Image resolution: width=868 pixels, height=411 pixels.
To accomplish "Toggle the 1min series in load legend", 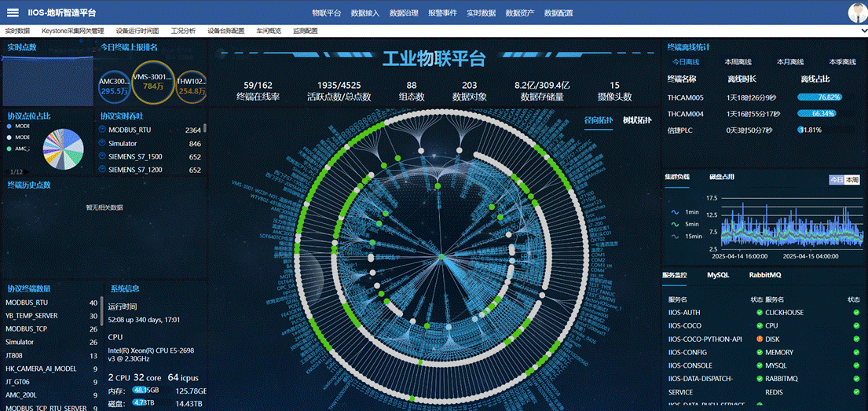I will point(683,212).
